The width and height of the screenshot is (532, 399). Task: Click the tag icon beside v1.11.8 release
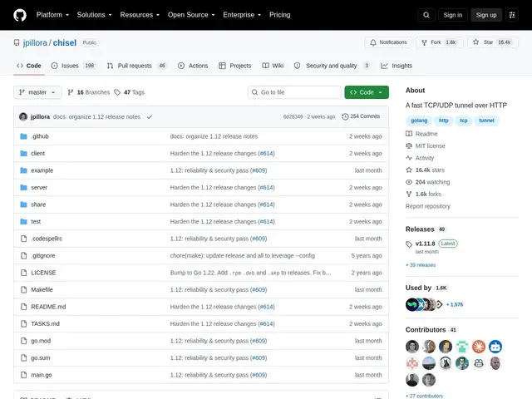[409, 244]
